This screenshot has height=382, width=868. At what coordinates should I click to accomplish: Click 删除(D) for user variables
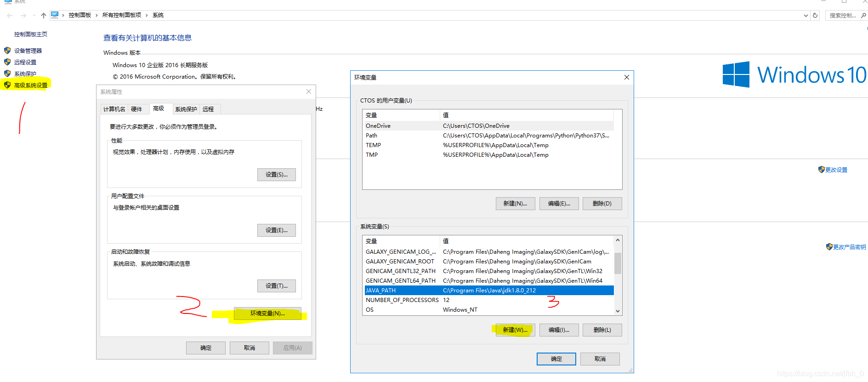[x=602, y=203]
